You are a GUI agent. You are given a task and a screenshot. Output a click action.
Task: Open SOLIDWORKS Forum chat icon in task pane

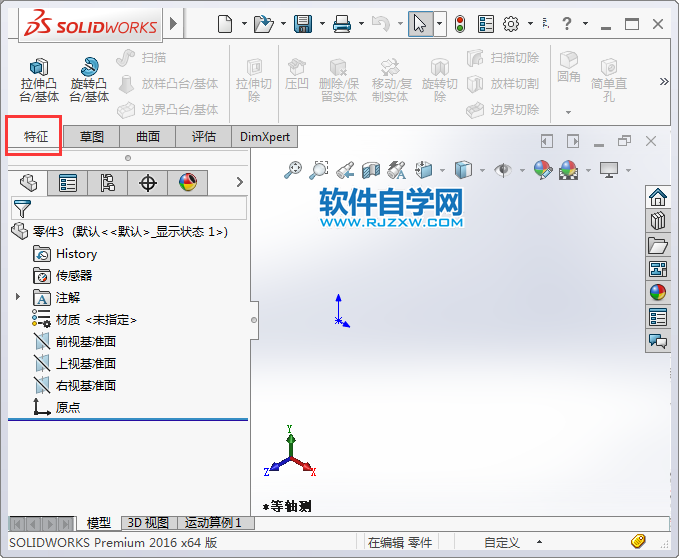coord(658,341)
